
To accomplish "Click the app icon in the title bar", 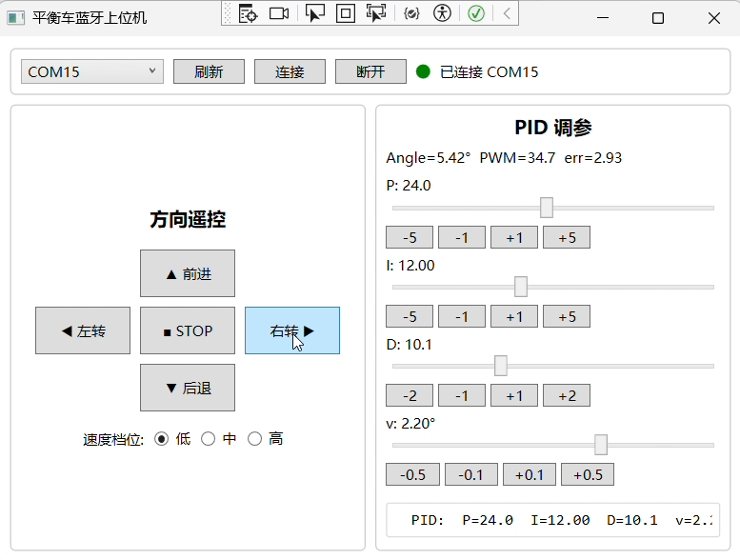I will 15,18.
